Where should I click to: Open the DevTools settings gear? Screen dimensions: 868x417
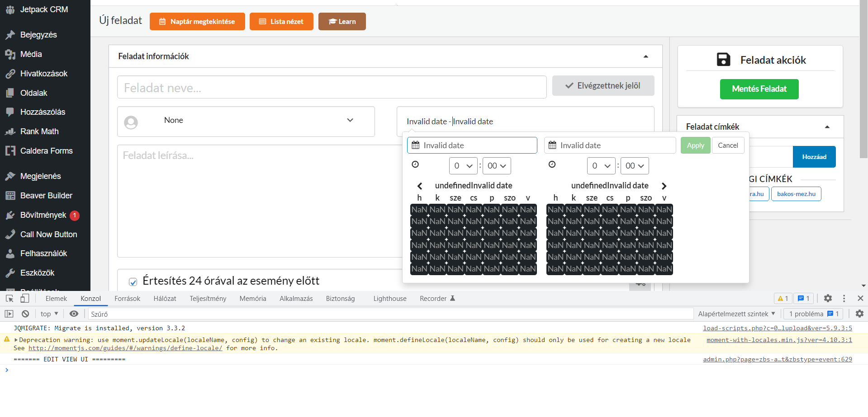click(x=828, y=298)
